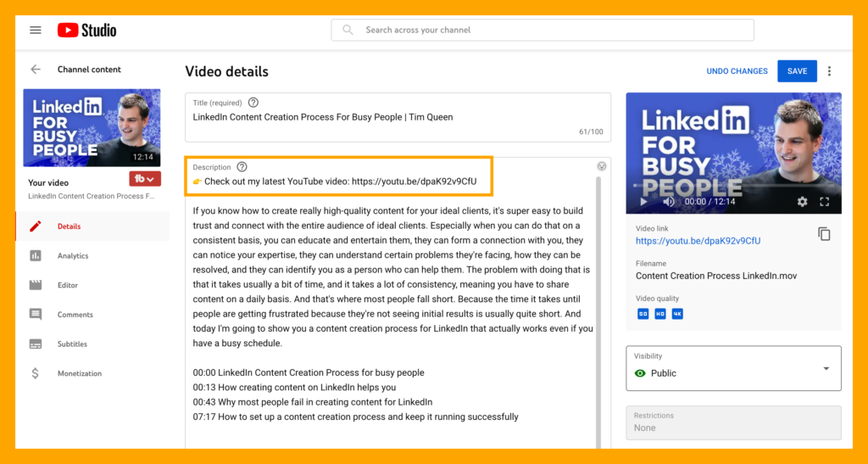Click the HD quality badge
This screenshot has width=868, height=464.
tap(659, 314)
